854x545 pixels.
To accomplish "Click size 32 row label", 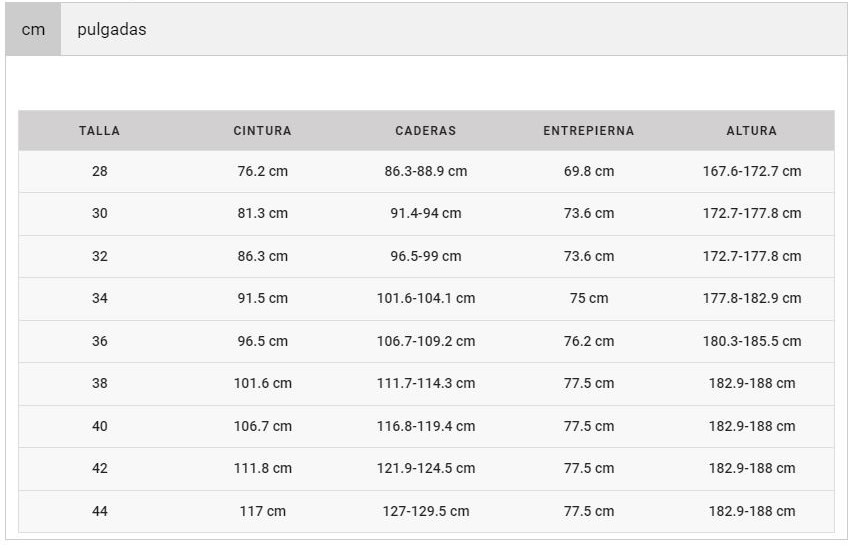I will [99, 256].
